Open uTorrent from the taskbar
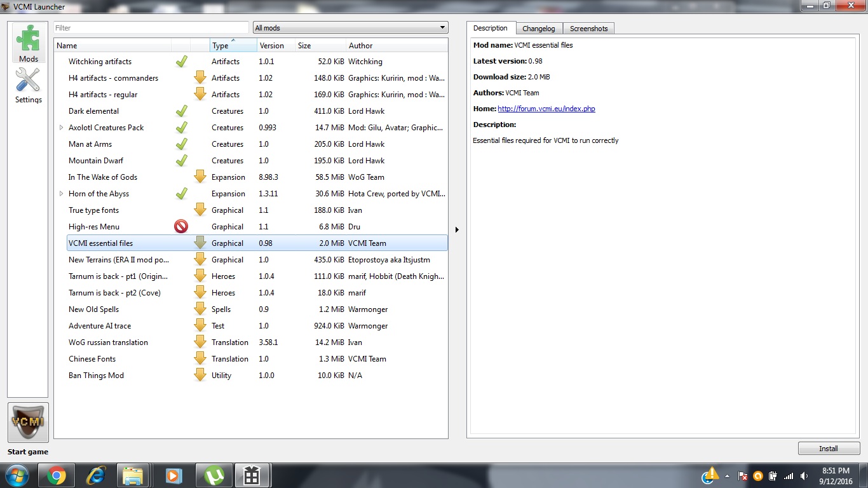This screenshot has width=868, height=488. coord(214,475)
